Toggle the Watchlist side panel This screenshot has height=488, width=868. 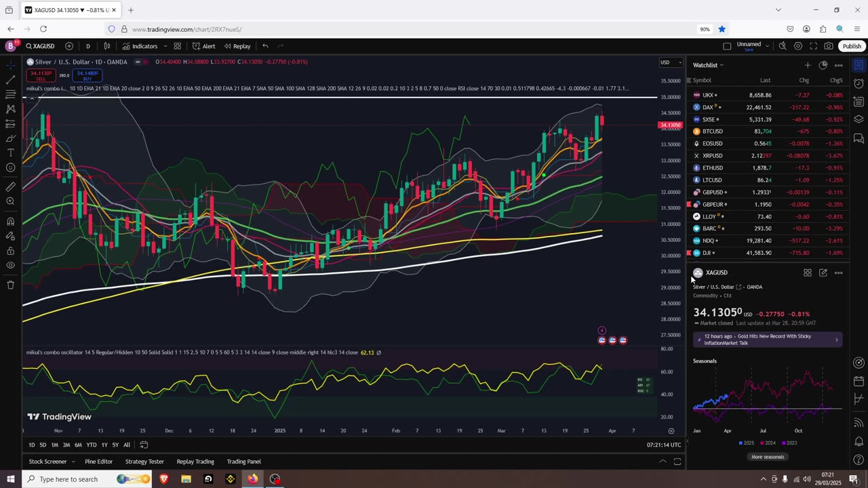(859, 66)
